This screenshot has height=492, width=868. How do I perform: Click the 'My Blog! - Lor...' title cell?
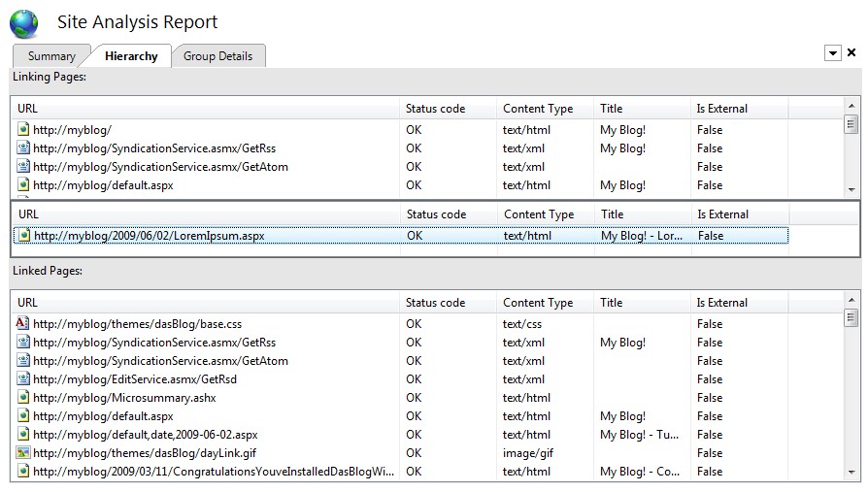tap(642, 236)
